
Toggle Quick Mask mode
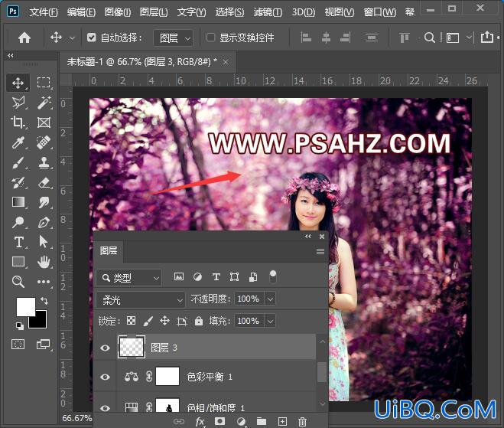tap(18, 345)
